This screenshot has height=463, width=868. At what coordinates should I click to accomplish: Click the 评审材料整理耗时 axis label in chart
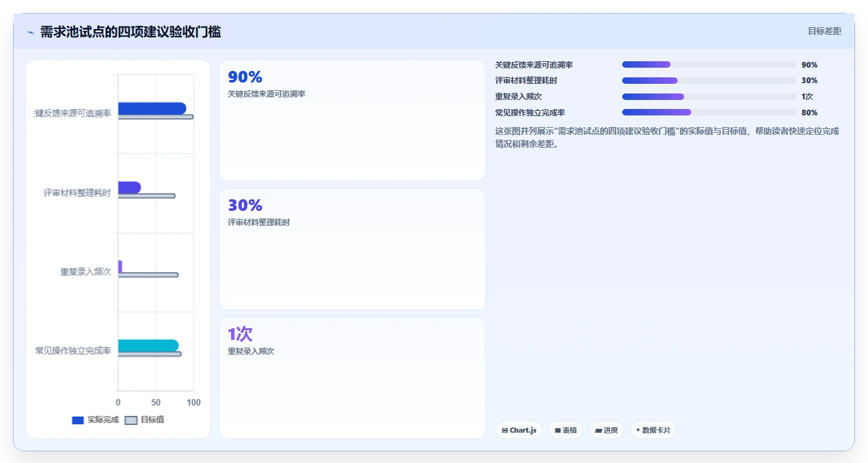tap(77, 193)
